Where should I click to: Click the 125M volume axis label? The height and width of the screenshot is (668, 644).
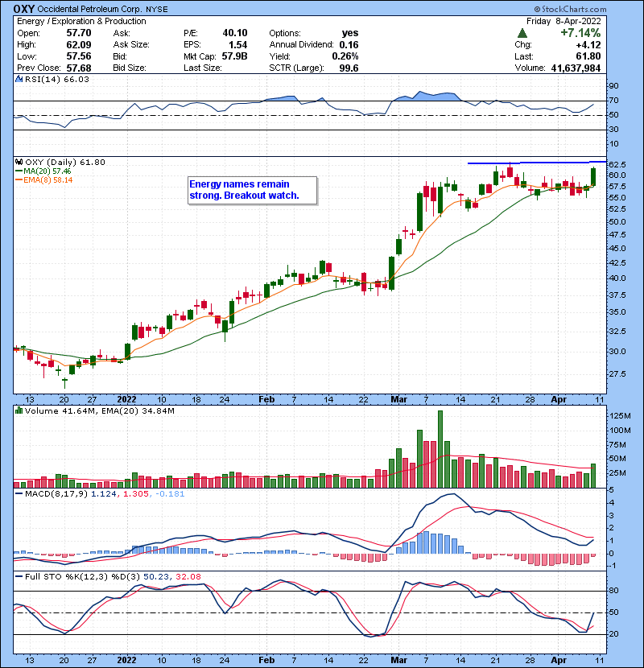621,416
